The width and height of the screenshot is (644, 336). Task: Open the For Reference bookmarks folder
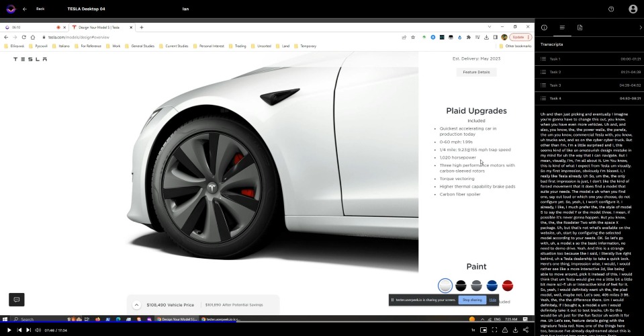click(88, 46)
